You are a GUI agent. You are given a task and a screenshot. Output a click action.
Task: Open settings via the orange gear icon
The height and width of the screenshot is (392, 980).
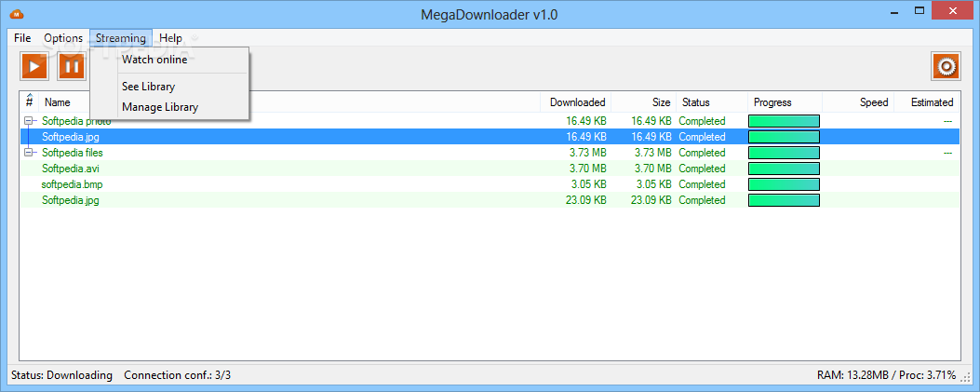coord(946,66)
